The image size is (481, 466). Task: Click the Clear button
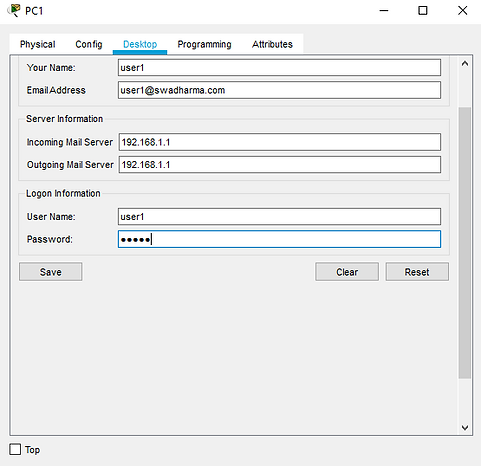coord(347,272)
